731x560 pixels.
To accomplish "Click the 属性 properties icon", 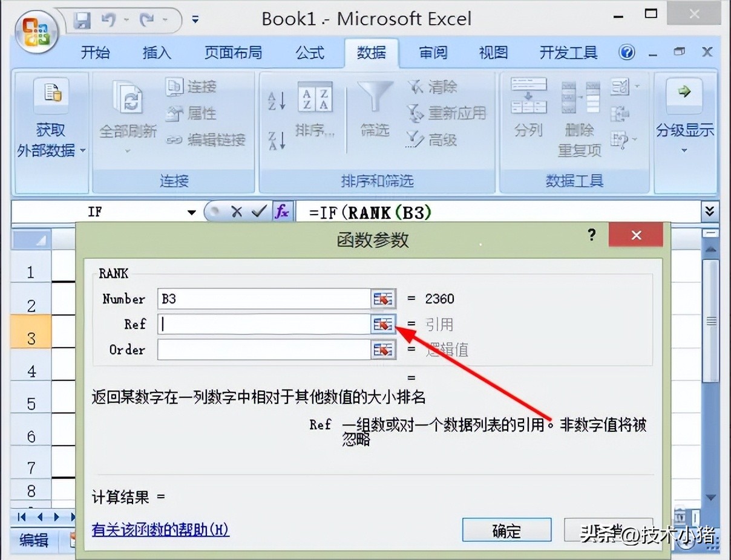I will click(x=174, y=113).
